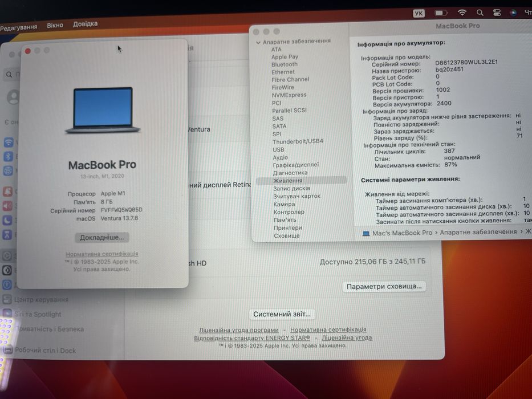Select Аудіо in hardware list

coord(280,157)
